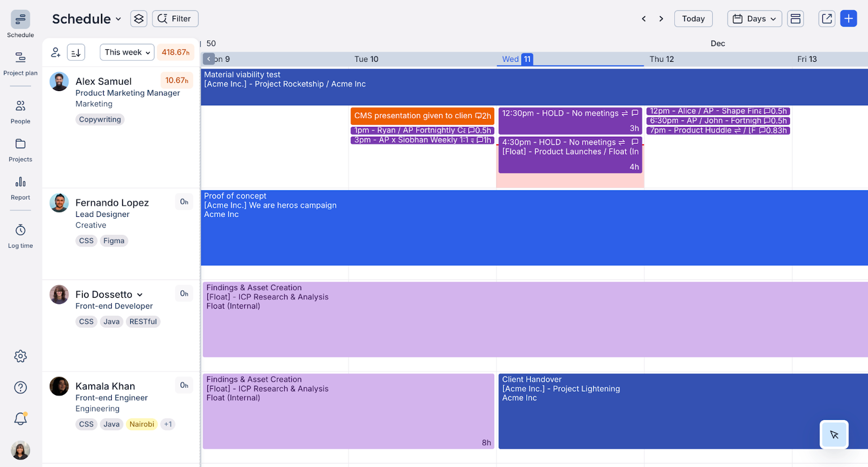
Task: Click the Filter button
Action: click(175, 18)
